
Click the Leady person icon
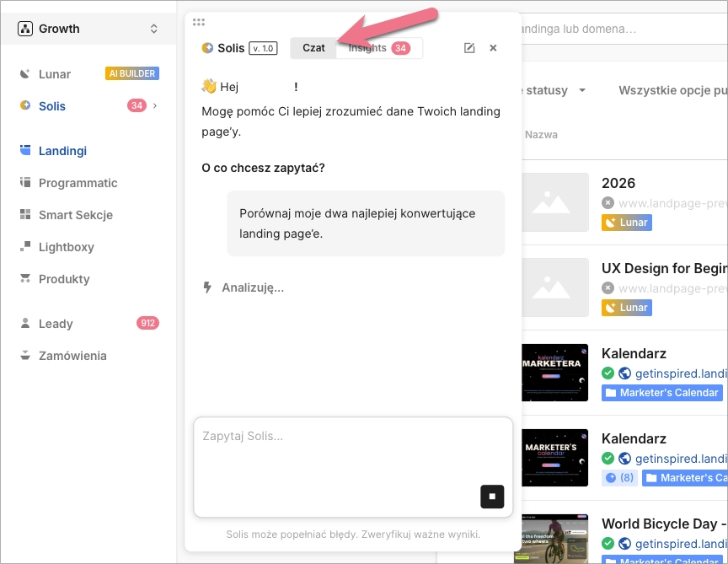pyautogui.click(x=25, y=323)
